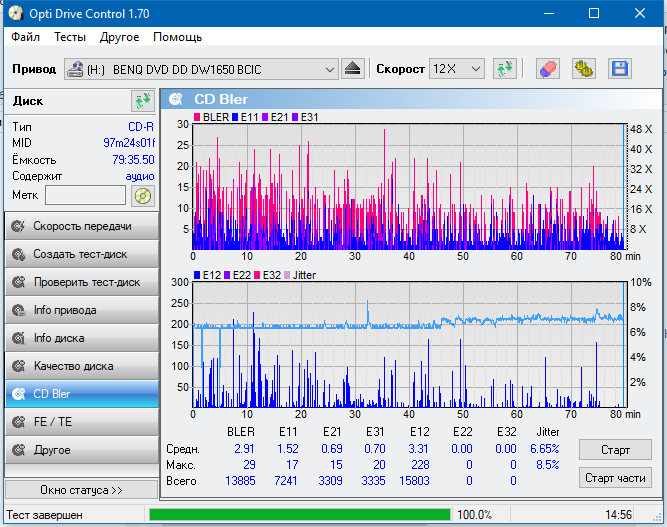667x527 pixels.
Task: Open options via the yellow gears icon
Action: tap(583, 69)
